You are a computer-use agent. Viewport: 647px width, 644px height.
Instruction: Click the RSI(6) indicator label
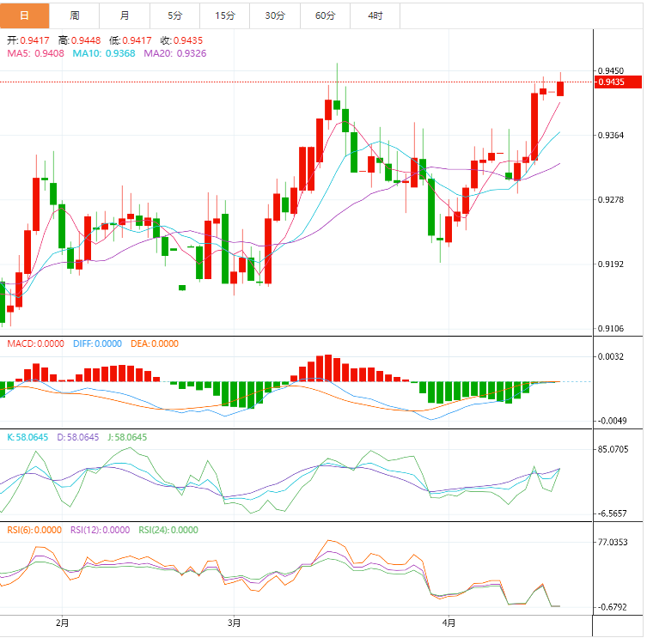click(x=34, y=530)
